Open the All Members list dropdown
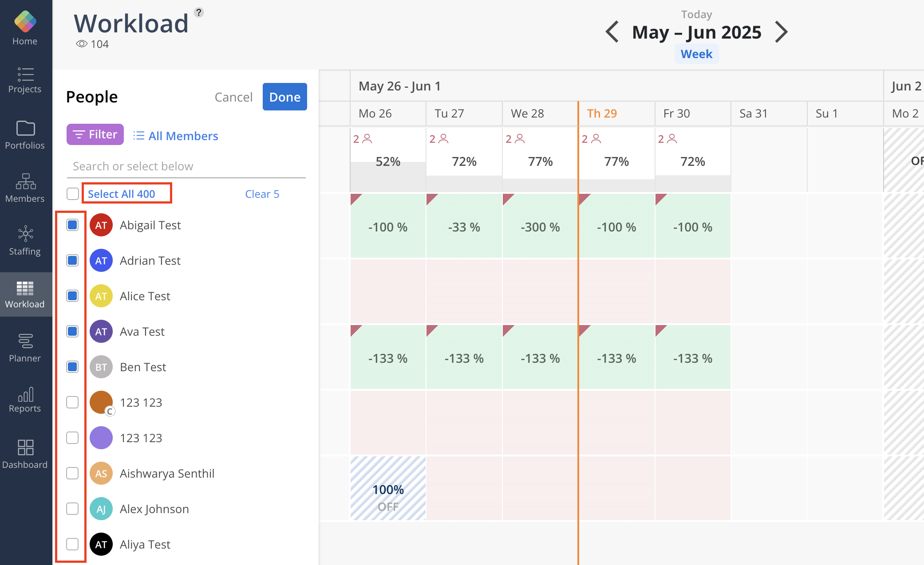The width and height of the screenshot is (924, 565). pos(176,136)
